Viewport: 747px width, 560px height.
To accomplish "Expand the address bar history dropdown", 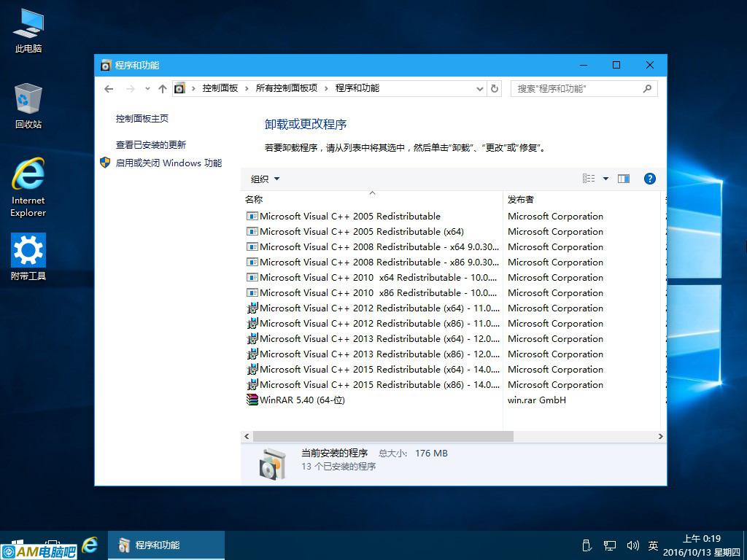I will pos(480,88).
